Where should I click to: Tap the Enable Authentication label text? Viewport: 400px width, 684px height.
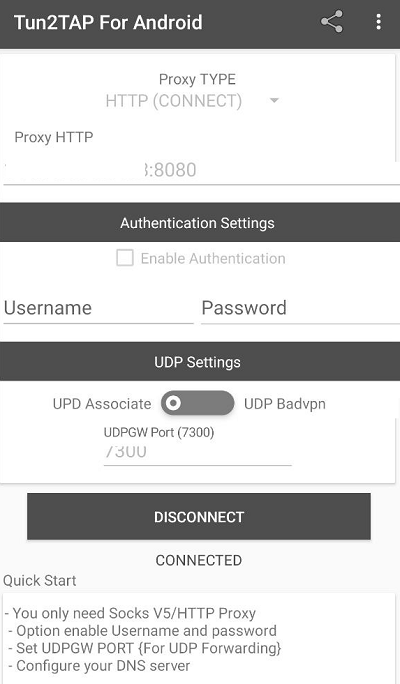213,258
